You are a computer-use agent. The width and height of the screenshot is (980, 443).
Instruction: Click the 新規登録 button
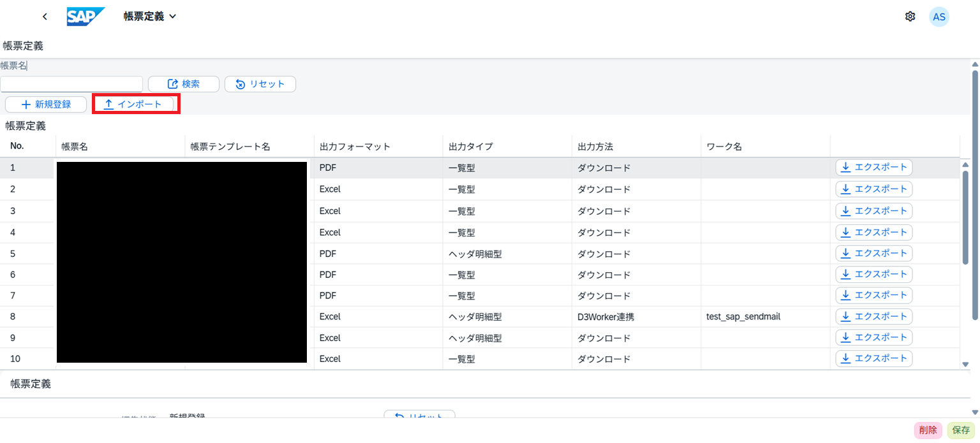(46, 105)
